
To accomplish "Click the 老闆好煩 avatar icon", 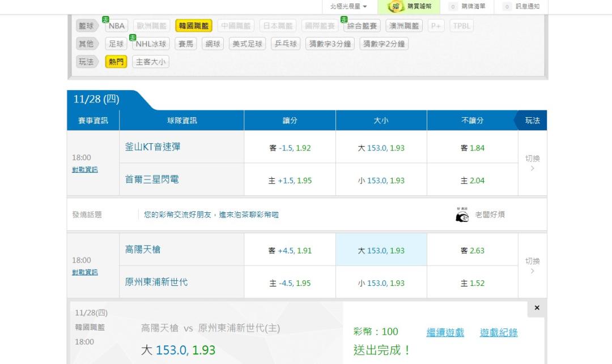I will (x=462, y=215).
